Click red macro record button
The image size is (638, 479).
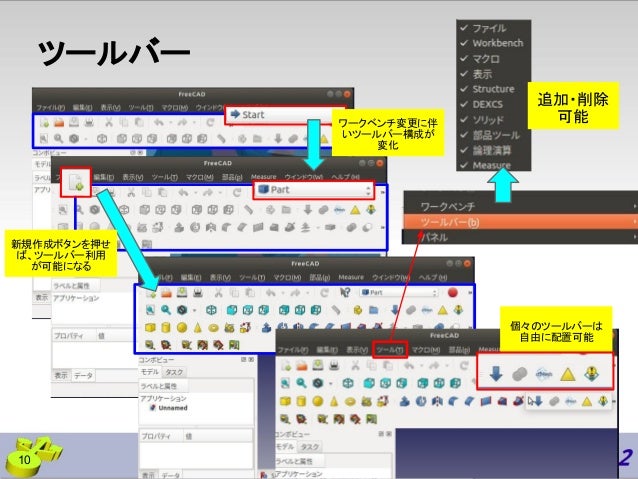[x=452, y=292]
